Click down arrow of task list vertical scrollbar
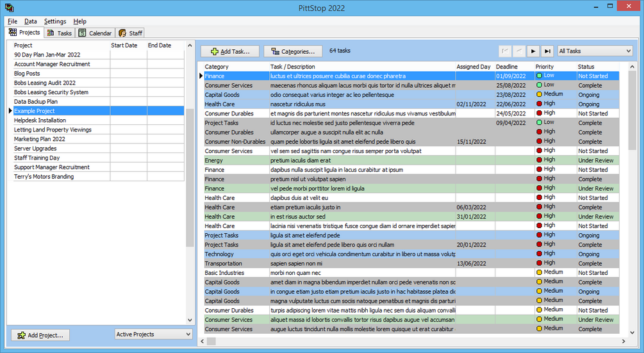This screenshot has height=353, width=644. point(632,332)
